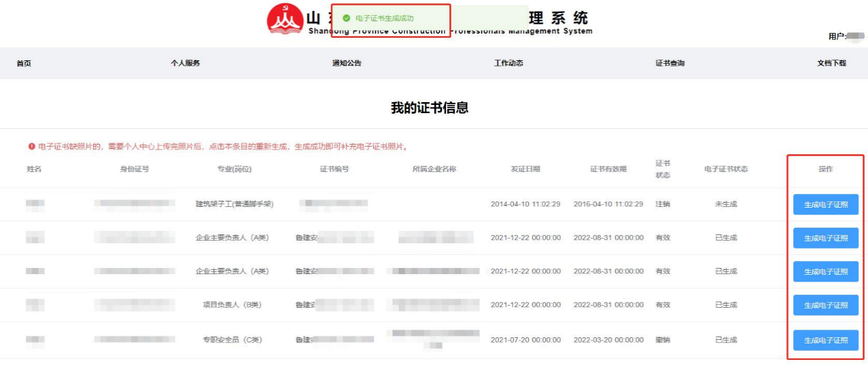Click the red system logo icon
The width and height of the screenshot is (868, 379).
pos(285,19)
